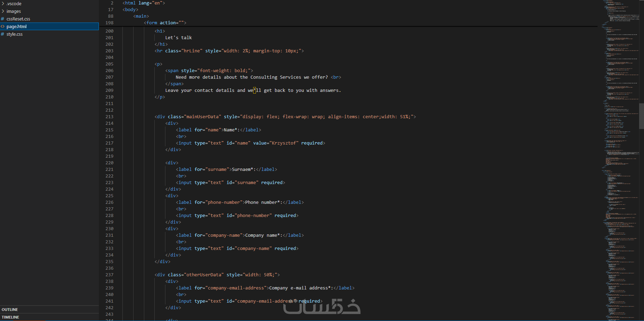Click line number 219 in the gutter

[109, 156]
